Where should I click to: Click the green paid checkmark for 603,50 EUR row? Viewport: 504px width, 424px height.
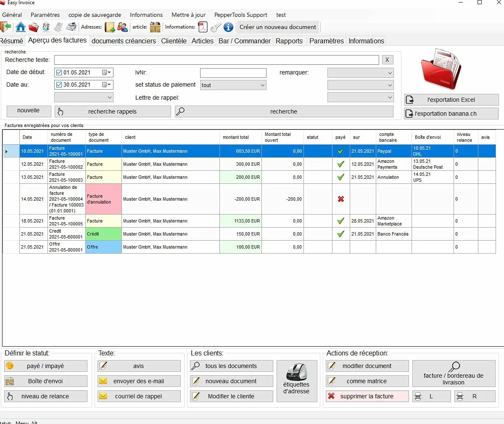click(341, 151)
